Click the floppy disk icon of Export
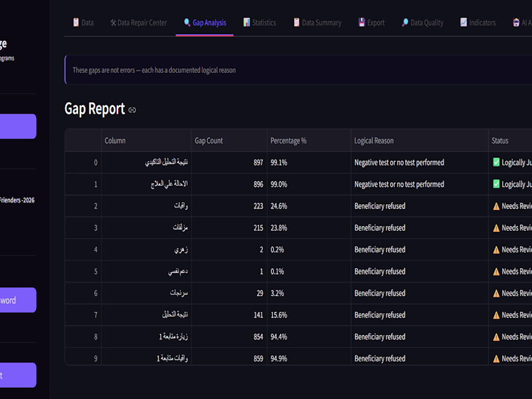Viewport: 532px width, 399px height. pyautogui.click(x=362, y=22)
